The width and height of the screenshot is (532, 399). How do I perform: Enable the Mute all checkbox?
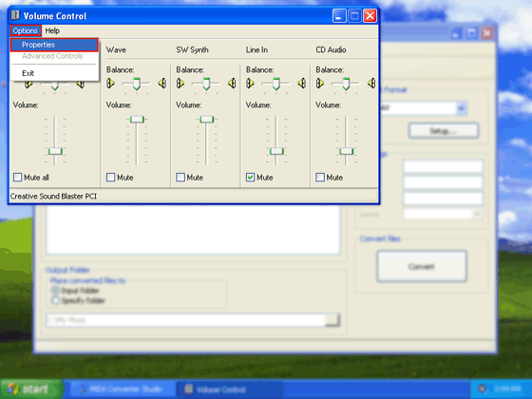(x=18, y=177)
